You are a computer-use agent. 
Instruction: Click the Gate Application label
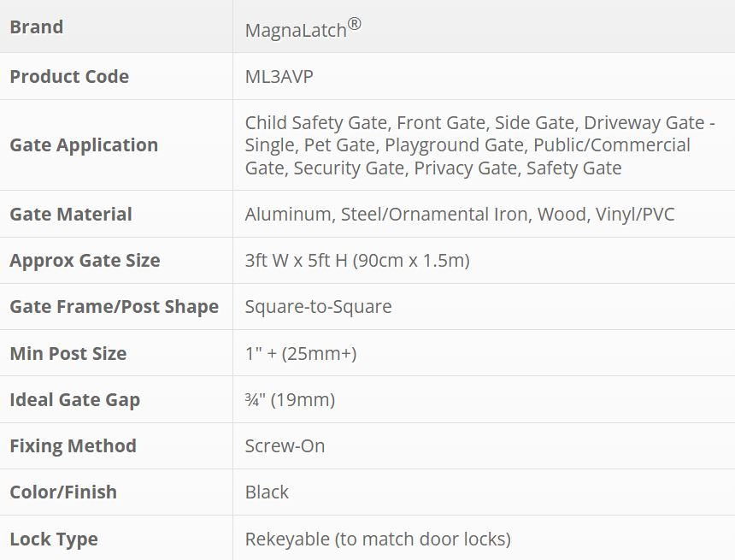coord(84,145)
